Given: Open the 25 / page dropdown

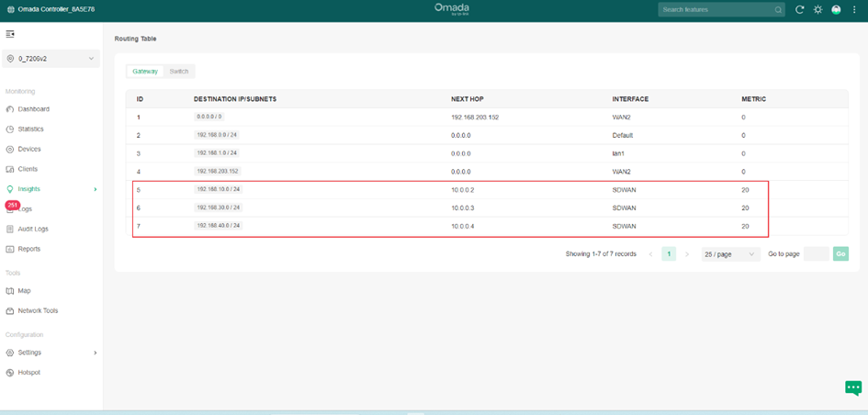Looking at the screenshot, I should pyautogui.click(x=731, y=254).
